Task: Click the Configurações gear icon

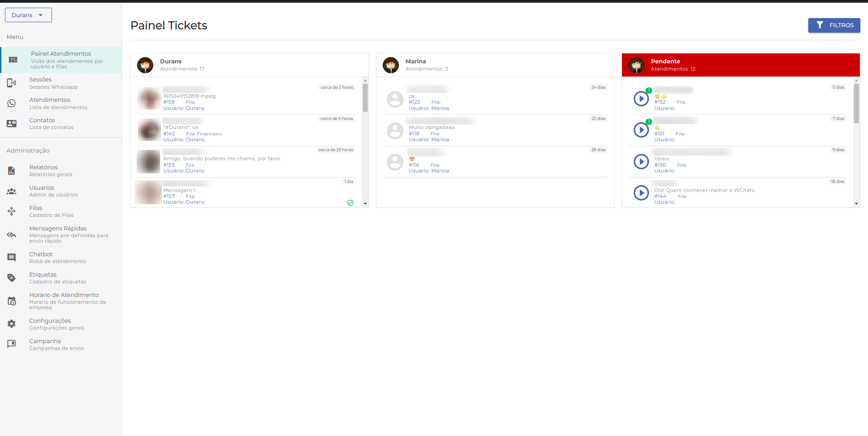Action: click(11, 324)
